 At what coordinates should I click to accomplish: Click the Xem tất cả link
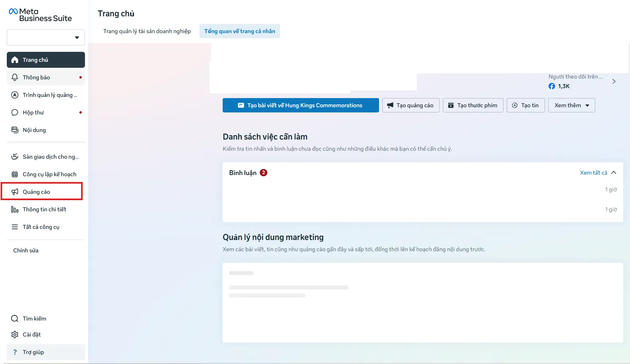(593, 173)
